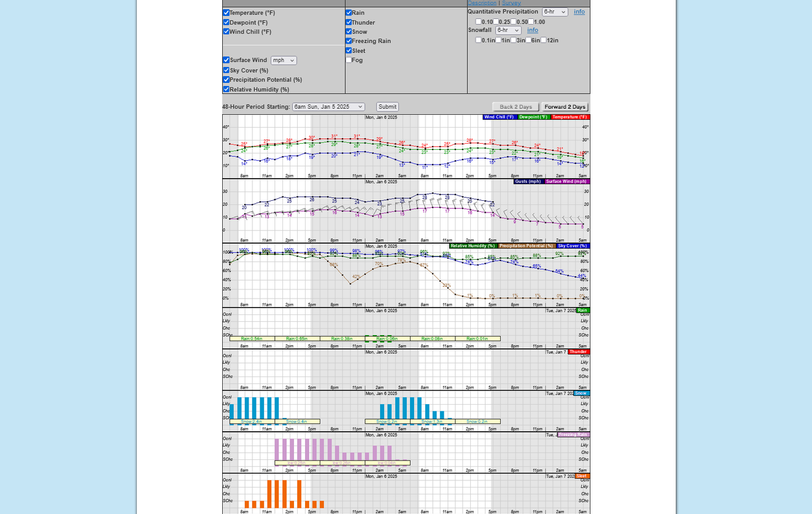
Task: Click the Gusts (mph) legend label
Action: click(528, 181)
